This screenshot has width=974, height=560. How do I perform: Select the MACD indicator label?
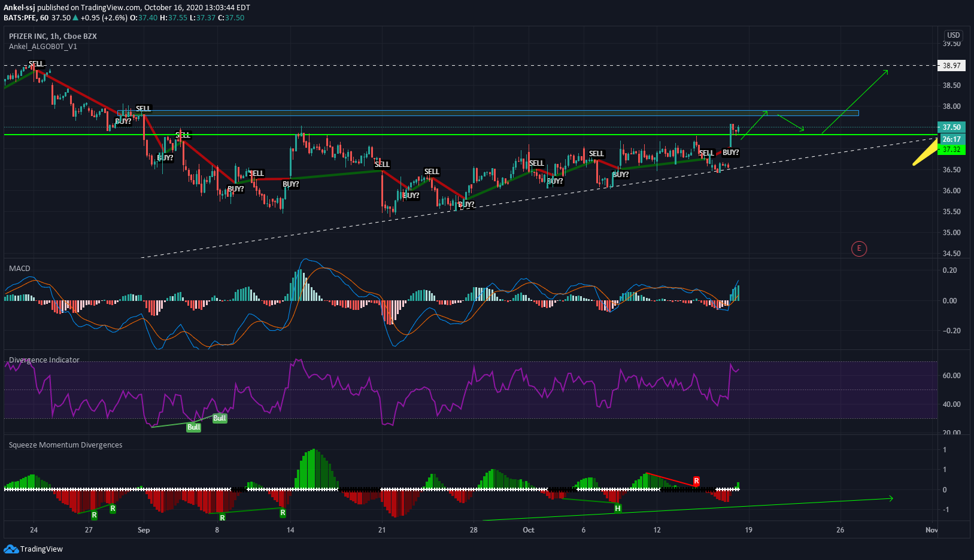click(x=20, y=268)
